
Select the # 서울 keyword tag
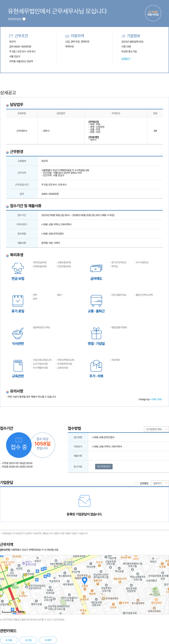[x=9, y=640]
